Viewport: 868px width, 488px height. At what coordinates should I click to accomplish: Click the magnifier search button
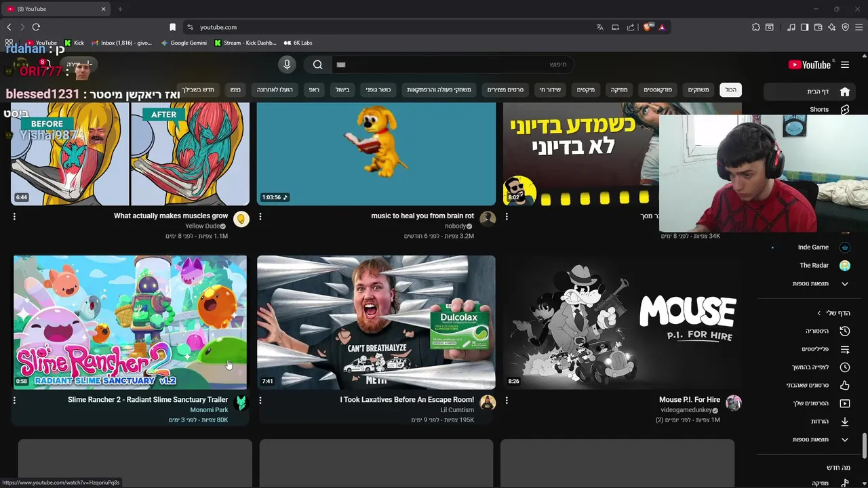click(x=318, y=64)
